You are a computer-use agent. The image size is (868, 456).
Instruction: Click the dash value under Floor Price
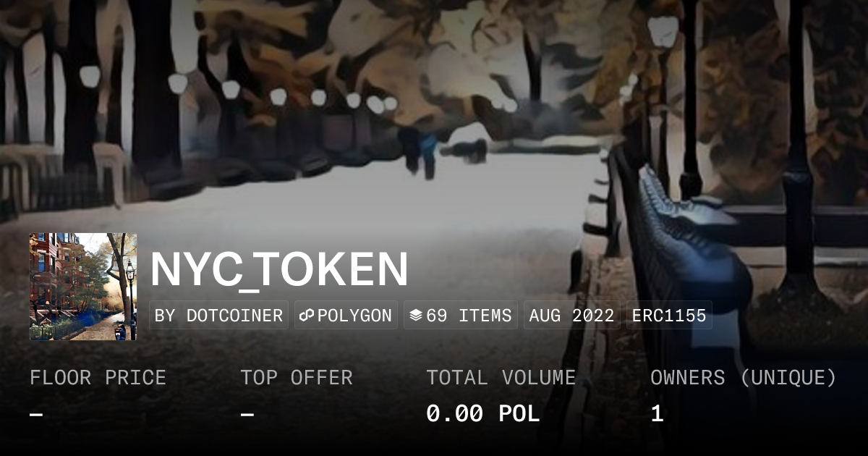click(36, 414)
